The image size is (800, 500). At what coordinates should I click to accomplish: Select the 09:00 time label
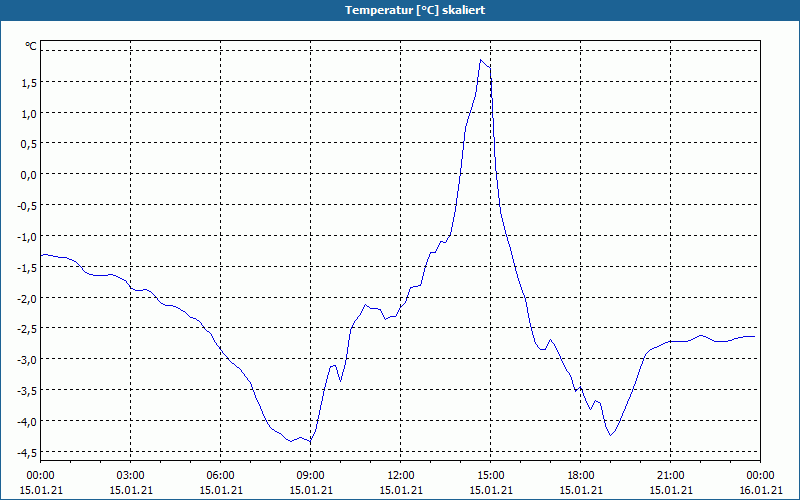[311, 476]
